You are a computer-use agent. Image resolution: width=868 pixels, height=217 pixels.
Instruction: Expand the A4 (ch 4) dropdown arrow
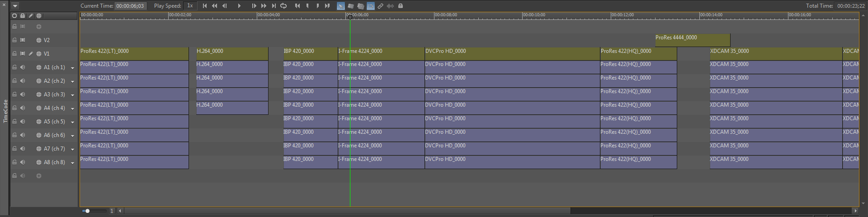[x=72, y=109]
